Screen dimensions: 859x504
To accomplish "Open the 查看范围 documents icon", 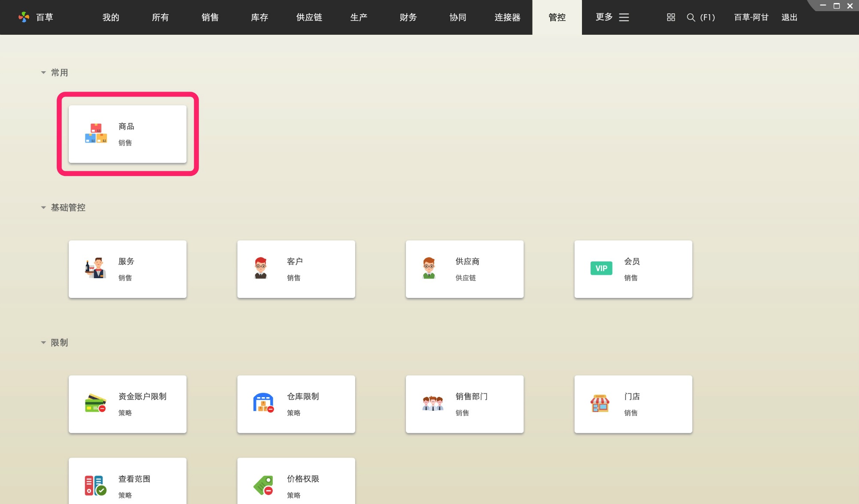I will pos(95,486).
